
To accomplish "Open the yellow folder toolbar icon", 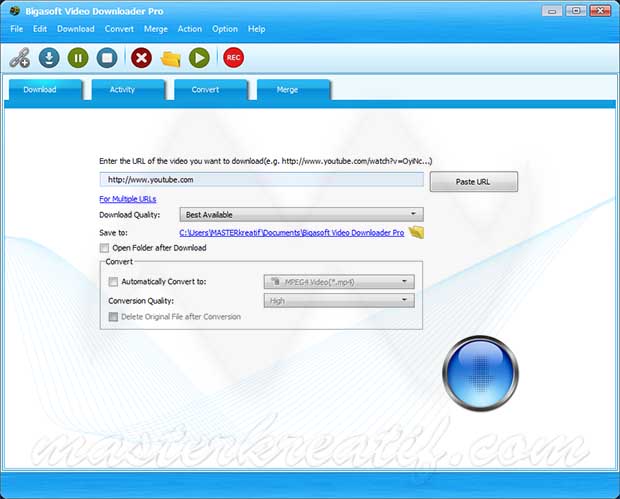I will 170,59.
